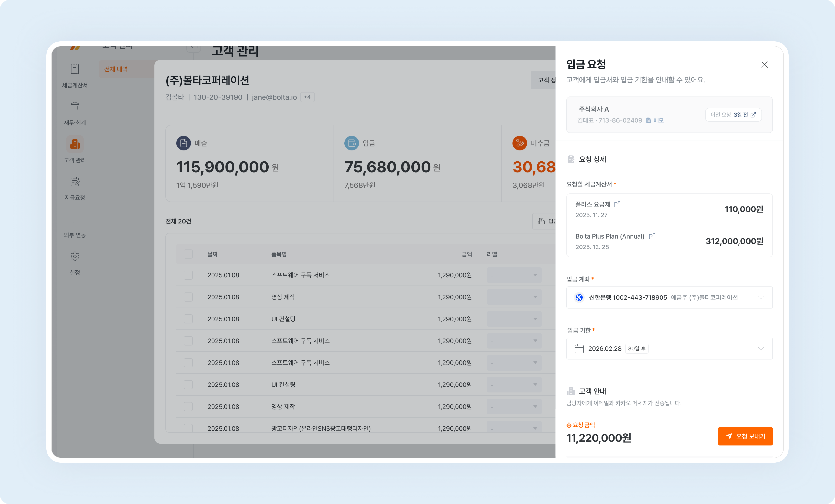Screen dimensions: 835x504
Task: Select the 전체 내역 tab
Action: click(x=116, y=69)
